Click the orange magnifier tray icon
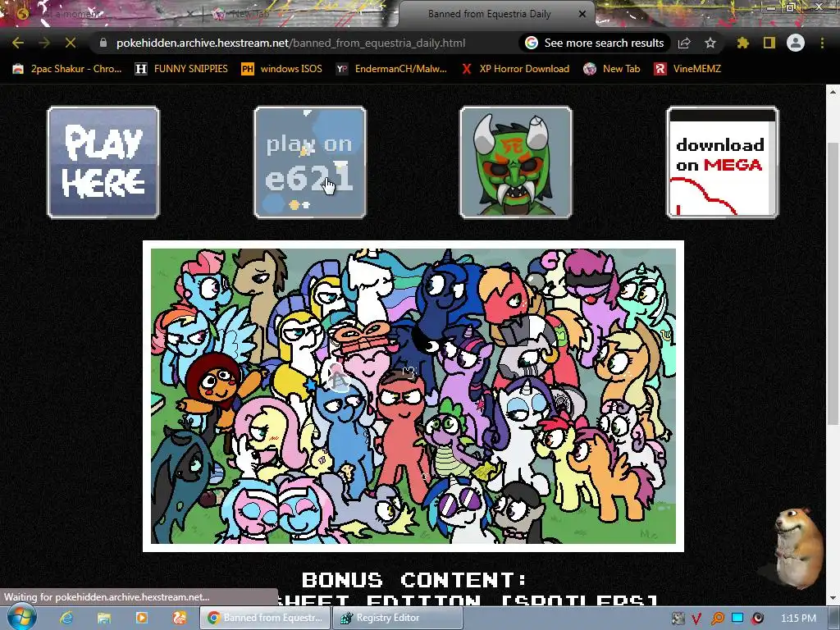The width and height of the screenshot is (840, 630). click(717, 619)
